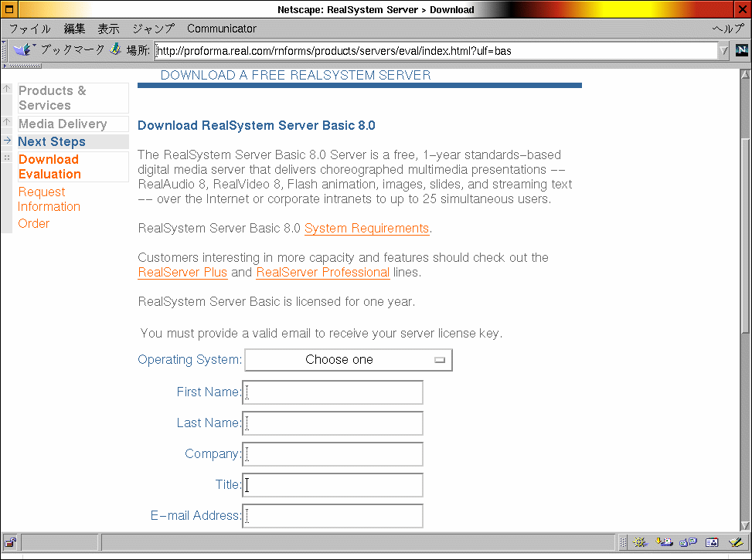The width and height of the screenshot is (752, 560).
Task: Collapse the location toolbar via its left grip
Action: point(5,50)
